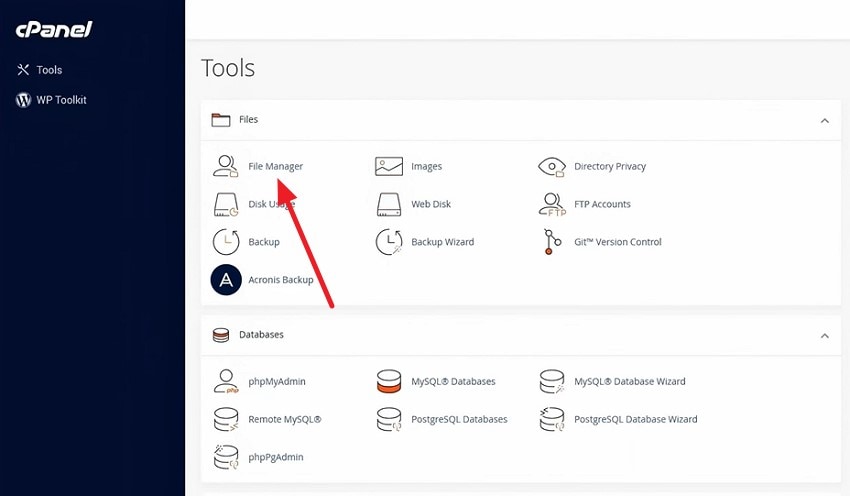Collapse the Files section chevron

pyautogui.click(x=825, y=120)
